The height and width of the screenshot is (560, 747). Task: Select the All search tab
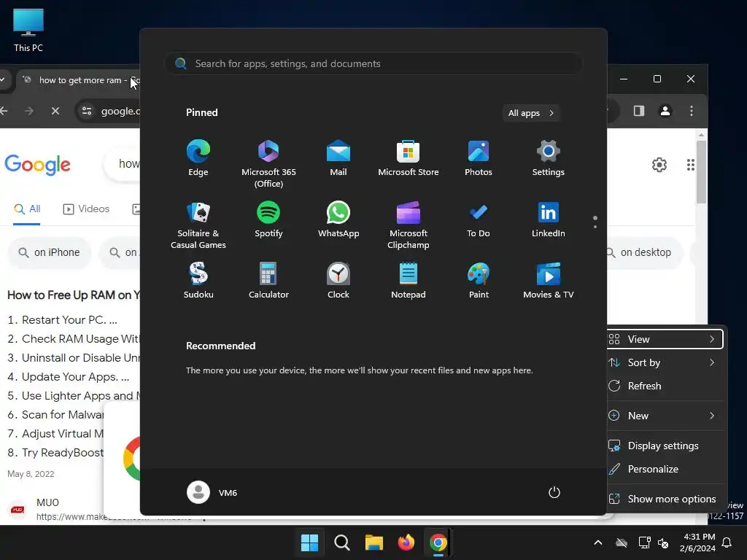(27, 209)
